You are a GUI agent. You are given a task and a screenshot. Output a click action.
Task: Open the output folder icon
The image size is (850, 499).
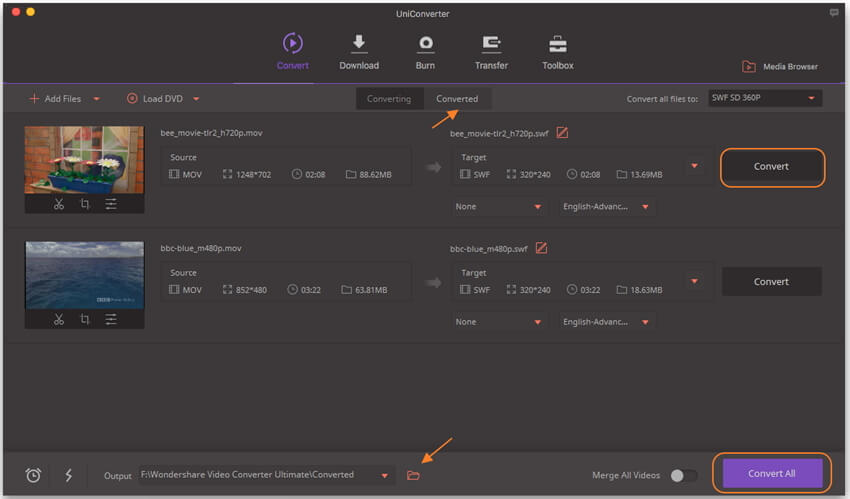point(413,476)
